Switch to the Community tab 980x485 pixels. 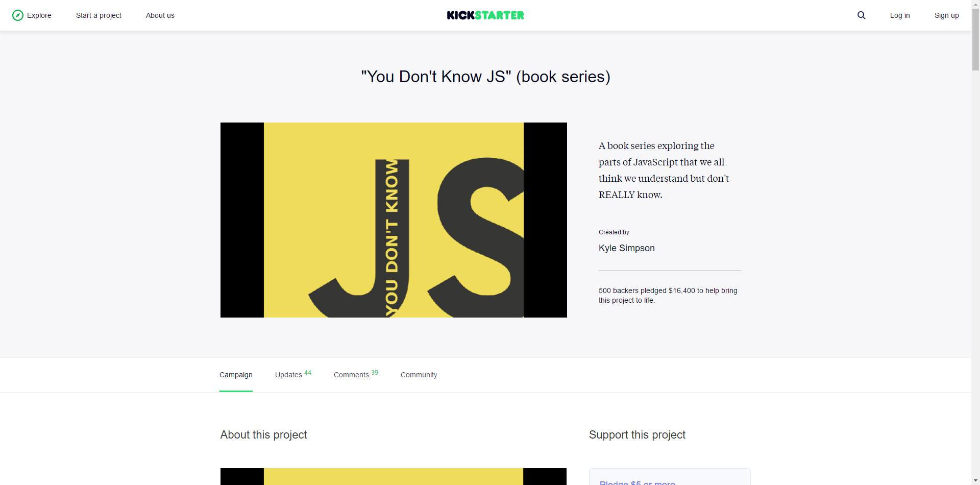tap(419, 375)
